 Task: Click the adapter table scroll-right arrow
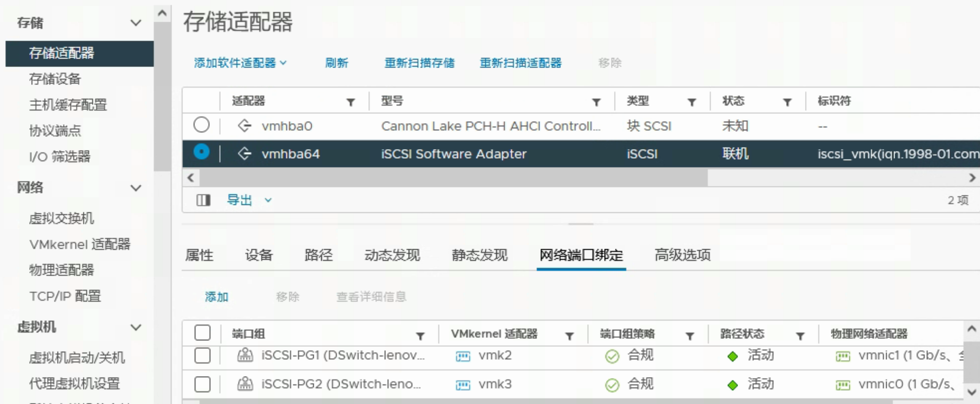972,178
